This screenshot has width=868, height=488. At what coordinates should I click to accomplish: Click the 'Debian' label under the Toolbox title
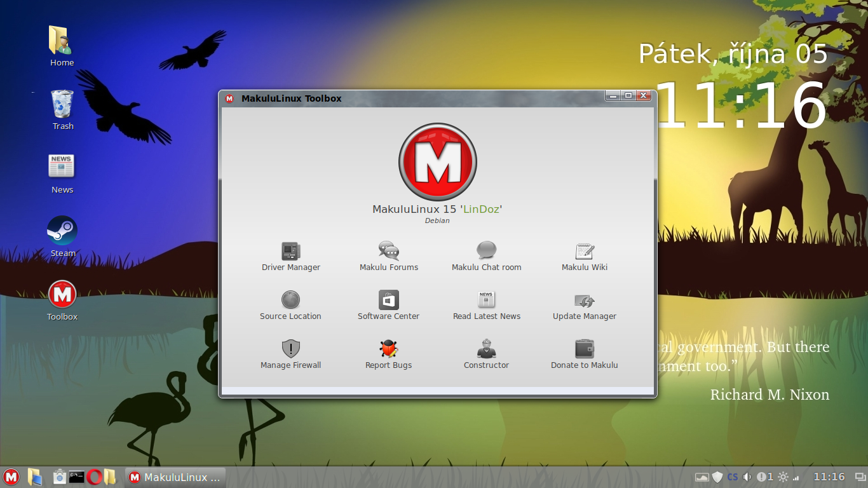(437, 221)
